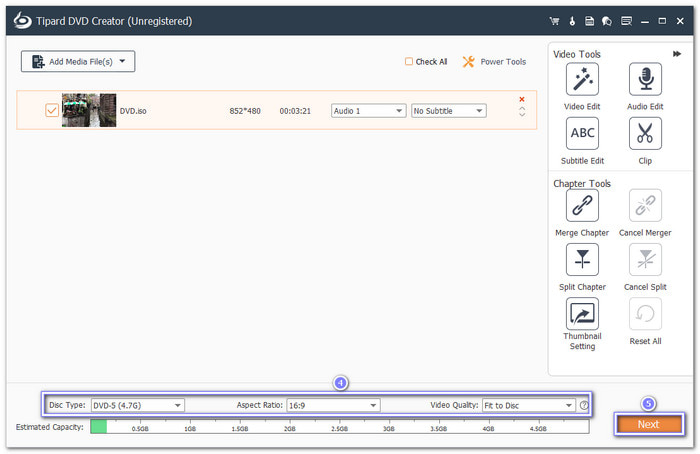Open the feedback menu icon in title bar
Screen dimensions: 700x454
(626, 21)
